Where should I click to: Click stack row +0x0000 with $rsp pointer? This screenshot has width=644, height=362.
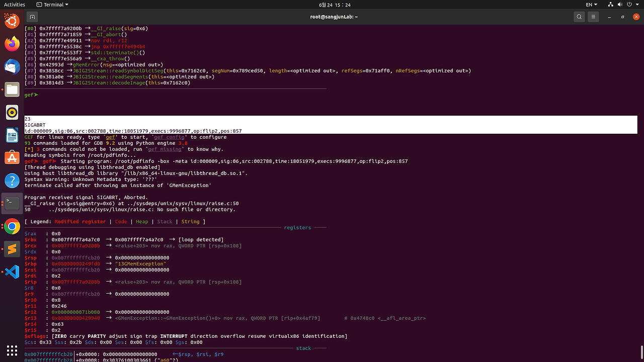(x=124, y=354)
